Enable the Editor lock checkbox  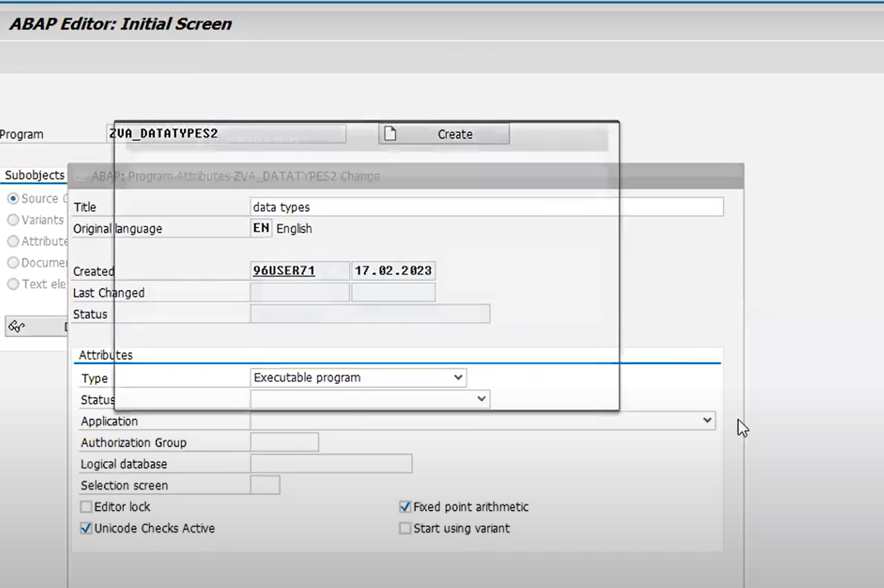point(86,507)
